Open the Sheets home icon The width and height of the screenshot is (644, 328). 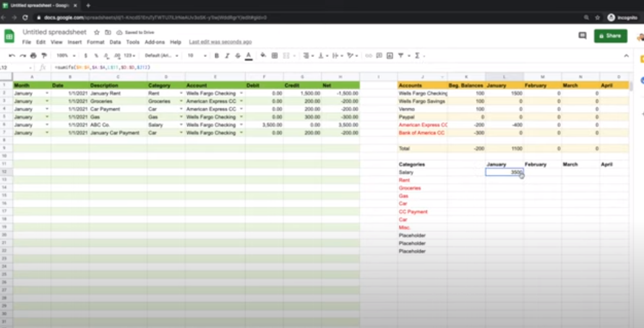point(9,36)
